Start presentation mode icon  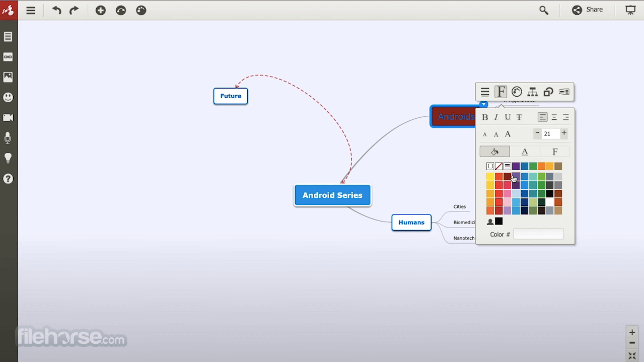[630, 10]
